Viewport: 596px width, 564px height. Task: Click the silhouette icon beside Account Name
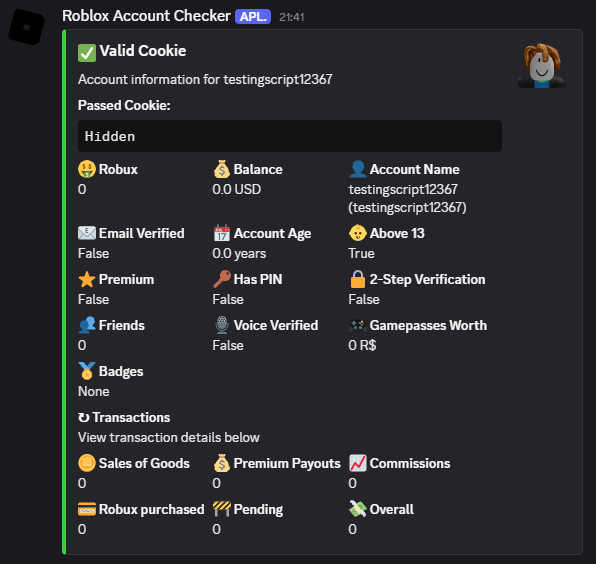click(358, 169)
